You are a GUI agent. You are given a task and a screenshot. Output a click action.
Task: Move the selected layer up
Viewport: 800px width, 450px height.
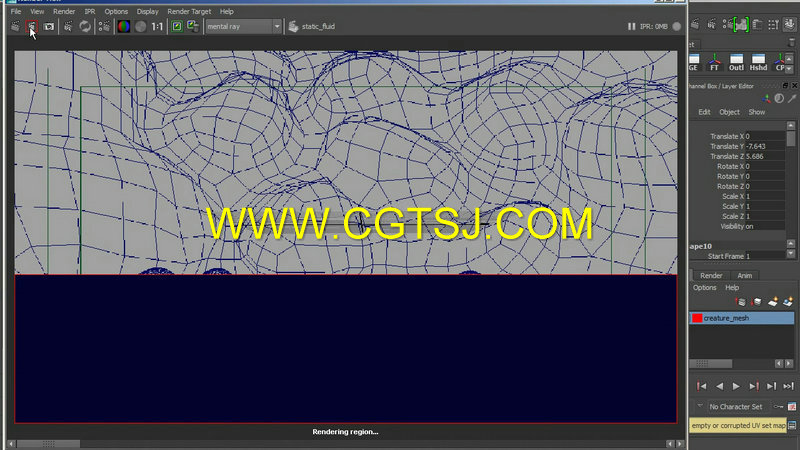(x=741, y=303)
